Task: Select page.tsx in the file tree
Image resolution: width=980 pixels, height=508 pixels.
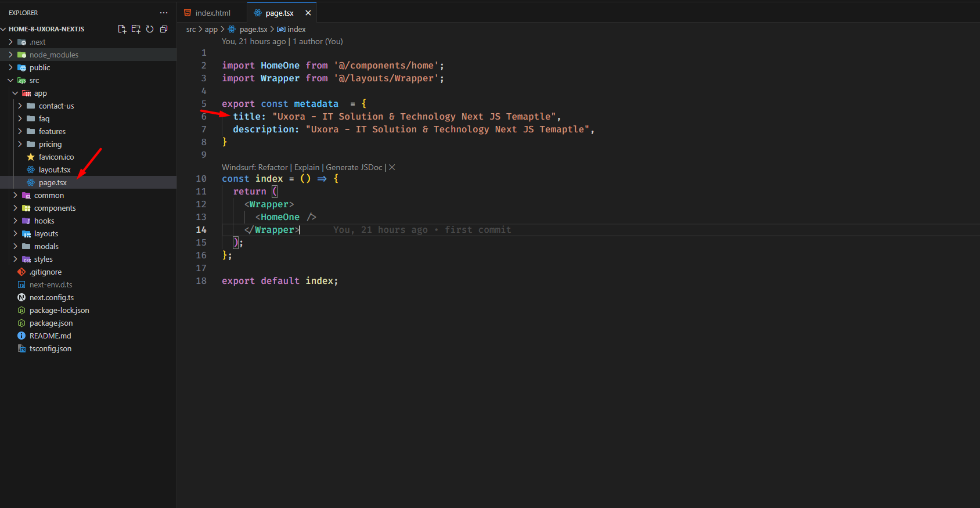Action: pyautogui.click(x=53, y=182)
